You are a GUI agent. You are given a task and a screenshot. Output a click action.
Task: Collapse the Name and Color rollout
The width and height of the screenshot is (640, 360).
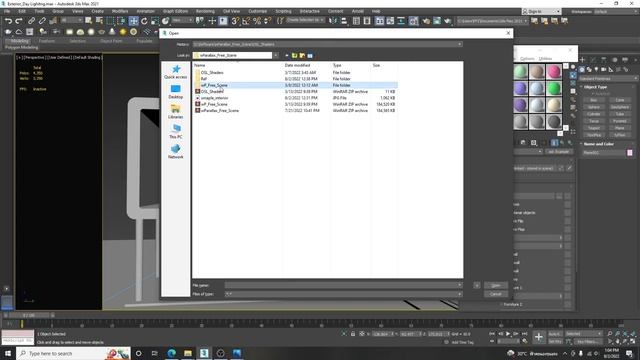pyautogui.click(x=597, y=144)
